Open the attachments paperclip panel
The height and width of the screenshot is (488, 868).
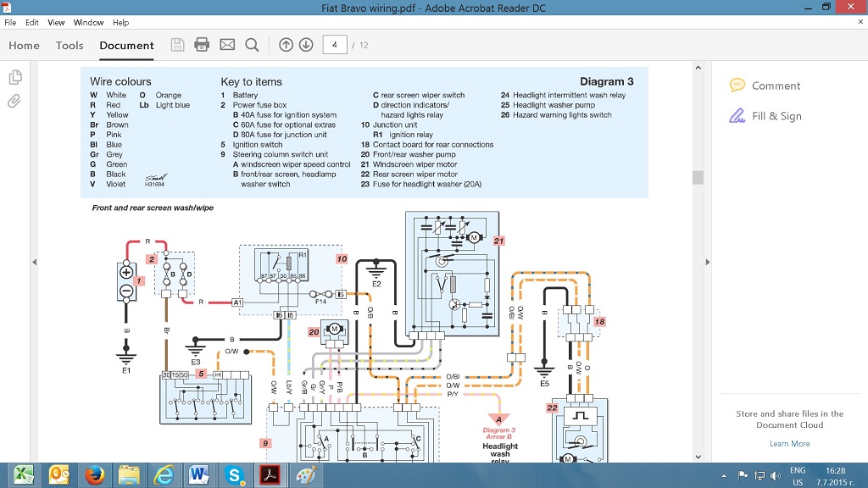tap(14, 102)
